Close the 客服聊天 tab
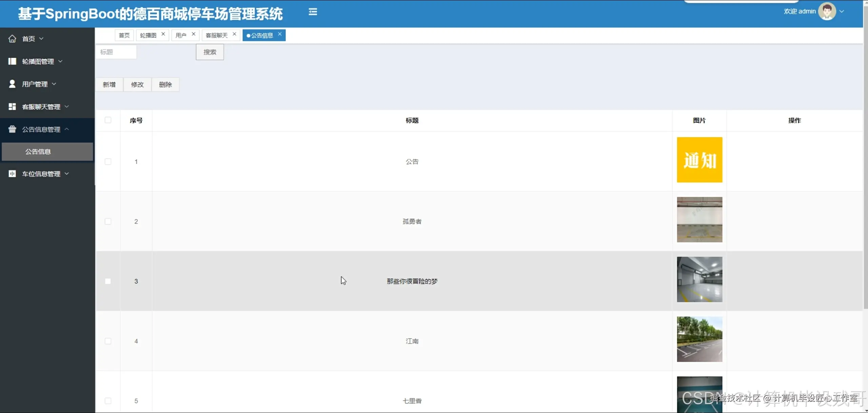868x413 pixels. (234, 34)
